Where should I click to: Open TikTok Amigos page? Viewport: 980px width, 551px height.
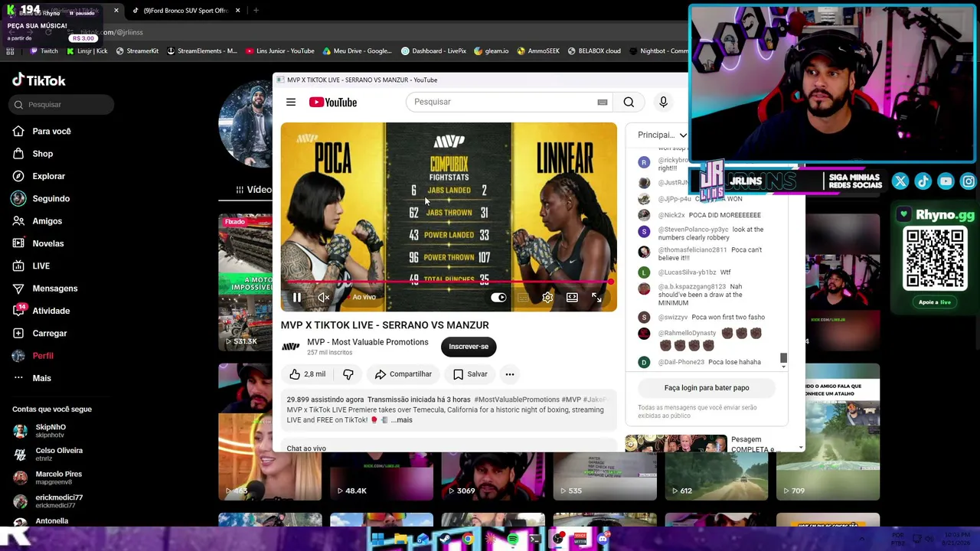[47, 221]
